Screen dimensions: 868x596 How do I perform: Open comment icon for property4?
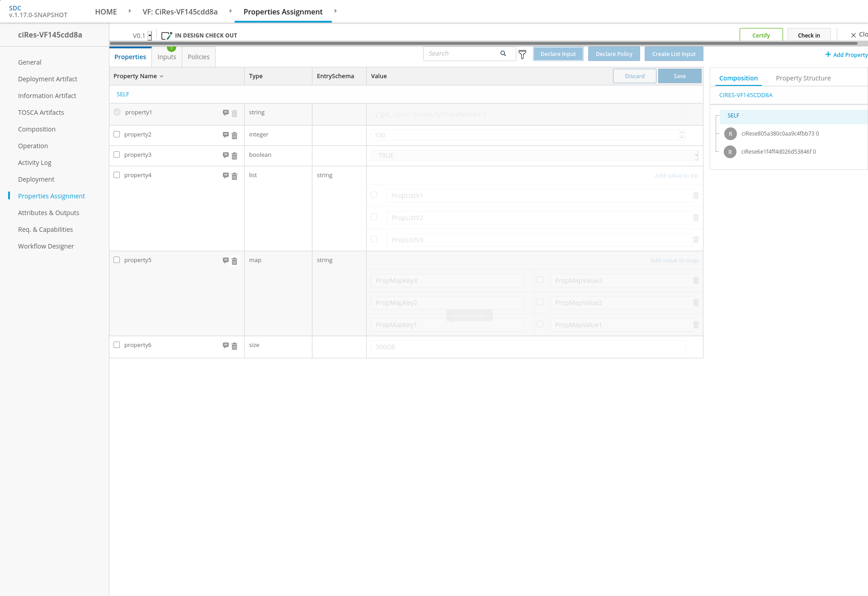[226, 176]
